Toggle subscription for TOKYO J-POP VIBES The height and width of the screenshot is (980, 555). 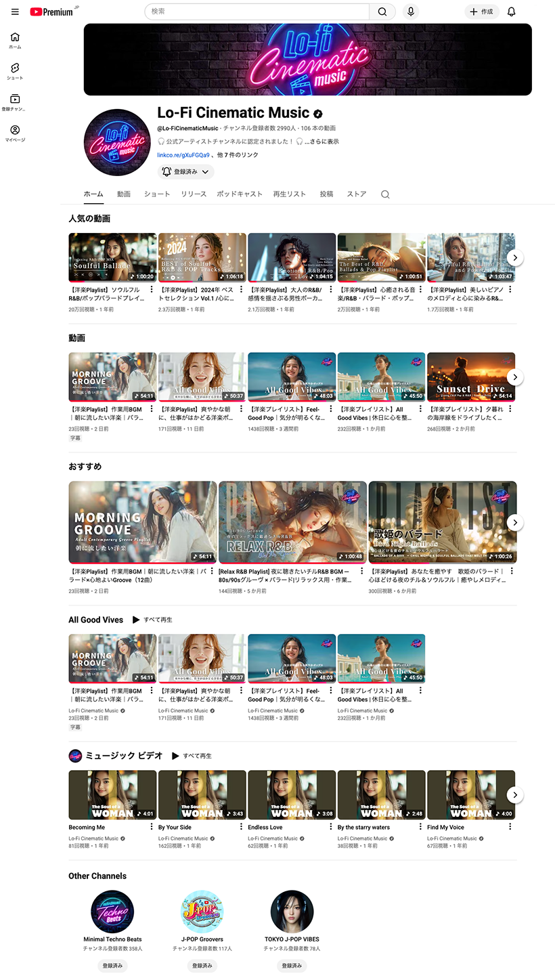tap(292, 965)
